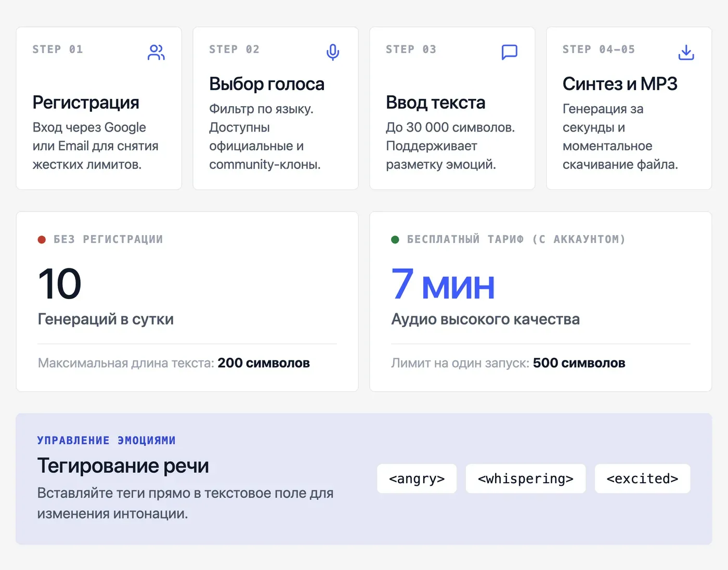The image size is (728, 570).
Task: Click description "До 30 000 символов"
Action: click(450, 127)
